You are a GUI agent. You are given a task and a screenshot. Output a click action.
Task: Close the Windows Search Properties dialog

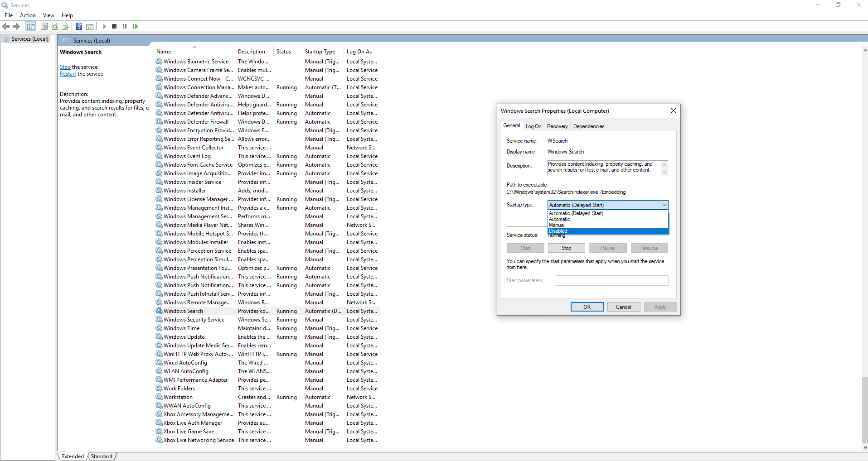click(673, 110)
